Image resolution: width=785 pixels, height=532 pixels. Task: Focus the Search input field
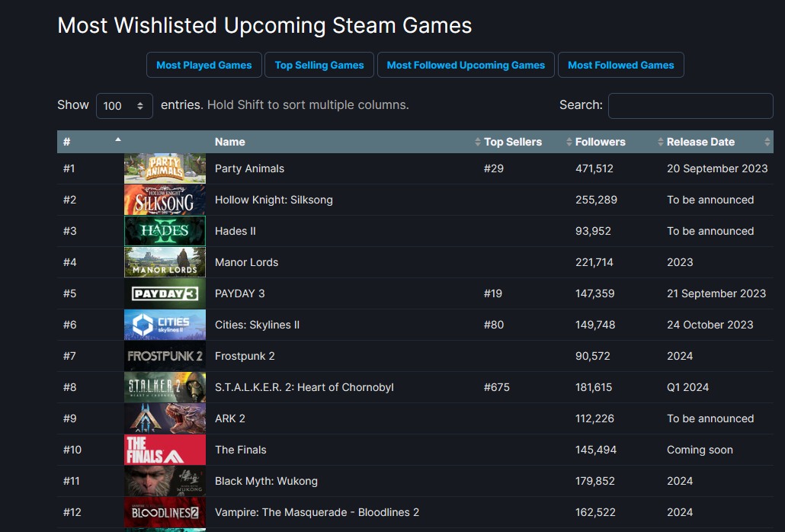point(690,106)
